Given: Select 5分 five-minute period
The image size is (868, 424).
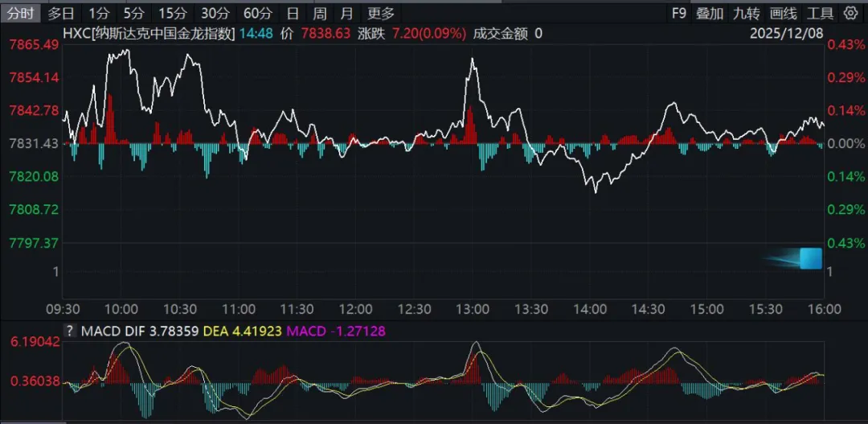Looking at the screenshot, I should click(133, 13).
